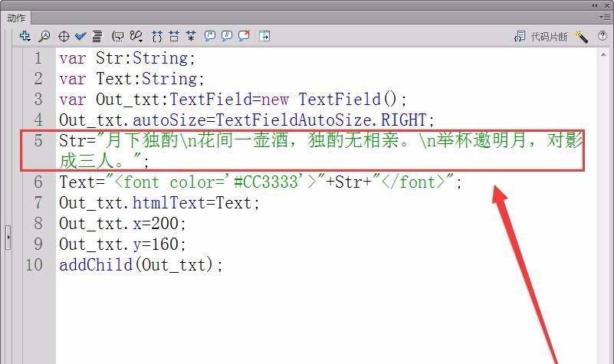The height and width of the screenshot is (364, 614).
Task: Click the scrollbar up arrow
Action: click(x=603, y=55)
